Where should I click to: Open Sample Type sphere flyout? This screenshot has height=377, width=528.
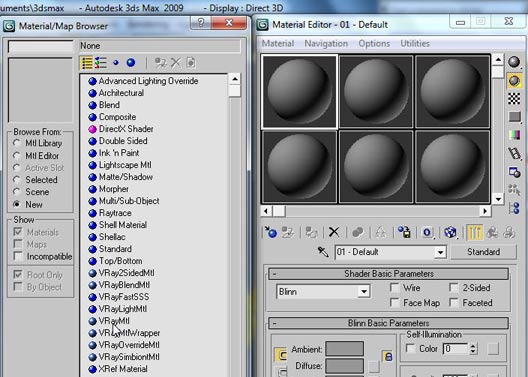tap(514, 62)
